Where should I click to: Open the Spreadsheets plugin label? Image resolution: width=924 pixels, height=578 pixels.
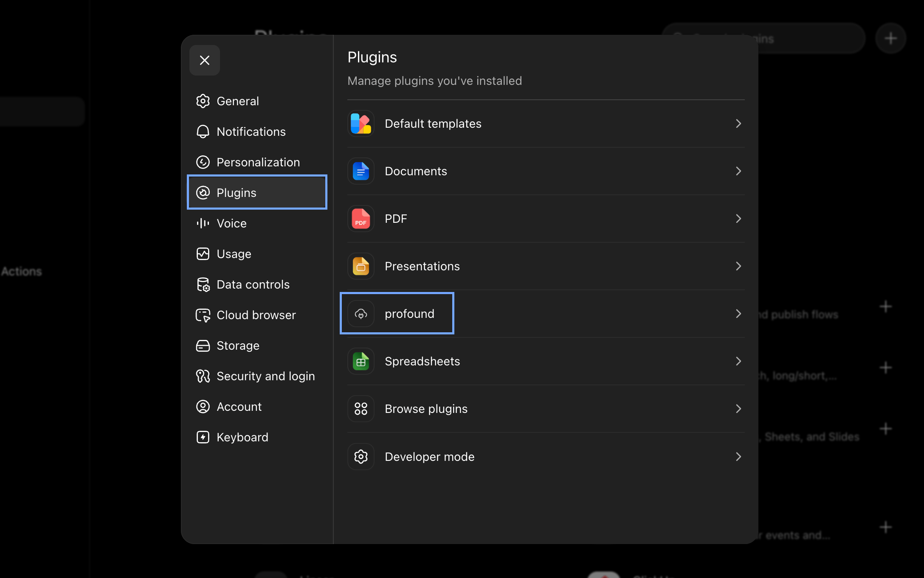(x=422, y=361)
